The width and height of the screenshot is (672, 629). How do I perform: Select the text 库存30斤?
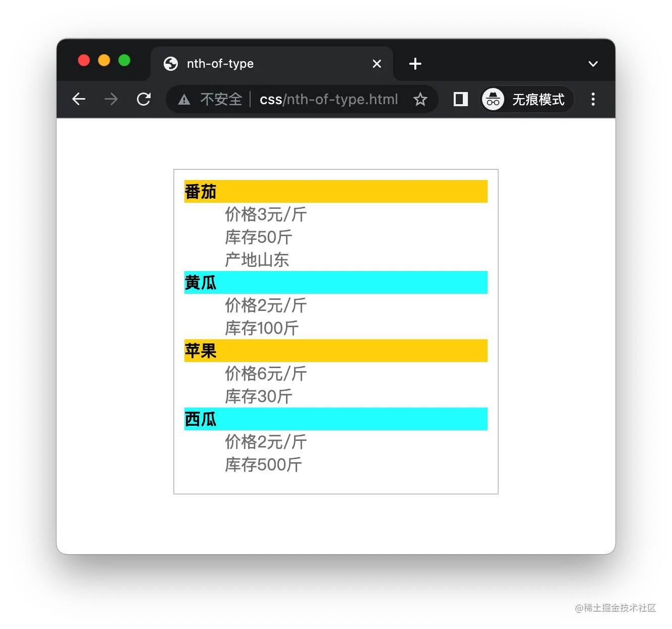tap(259, 396)
